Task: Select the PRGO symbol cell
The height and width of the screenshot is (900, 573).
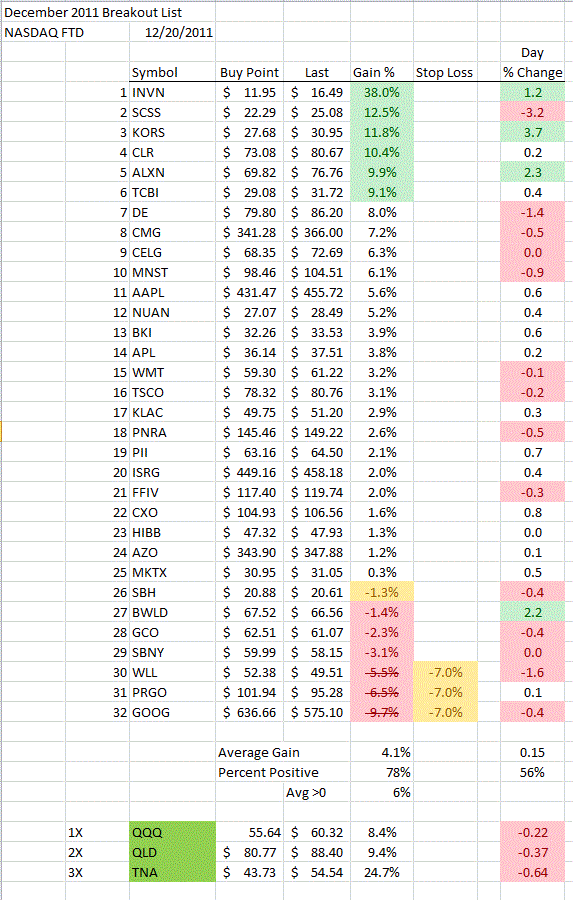Action: 172,693
